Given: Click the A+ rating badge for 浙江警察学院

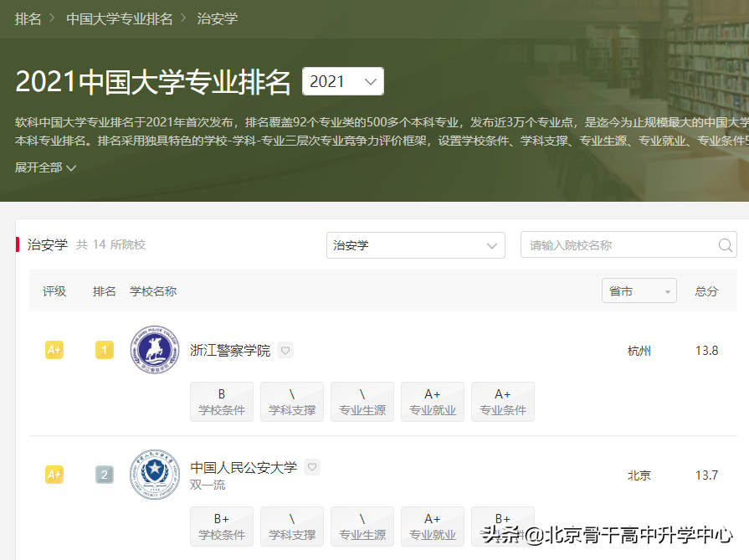Looking at the screenshot, I should pos(54,350).
